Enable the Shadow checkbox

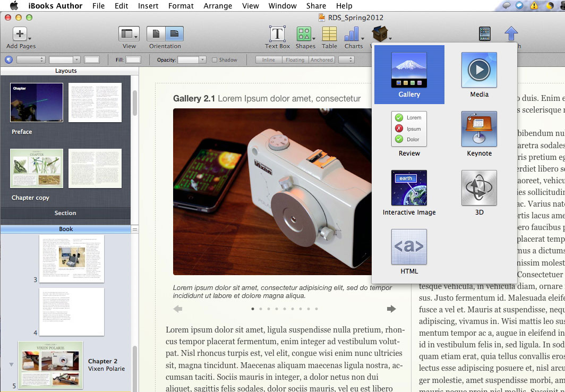tap(215, 60)
